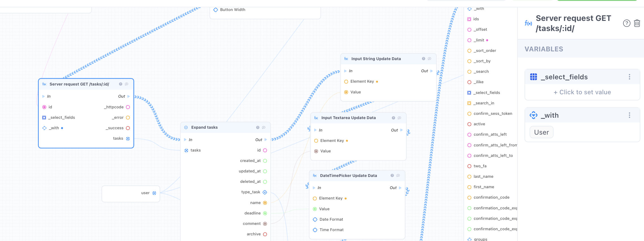Open _select_fields variable options menu
644x241 pixels.
(629, 77)
